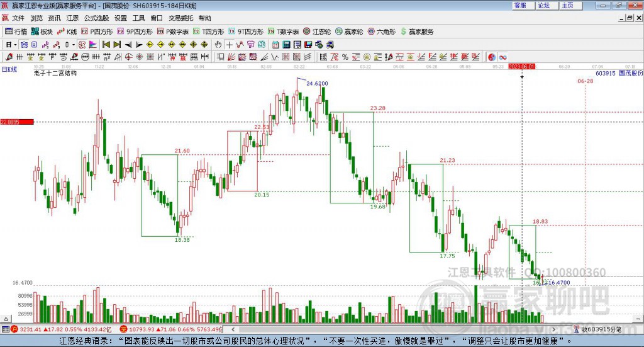The image size is (644, 347).
Task: Click the 24.6200 high price label
Action: 317,84
